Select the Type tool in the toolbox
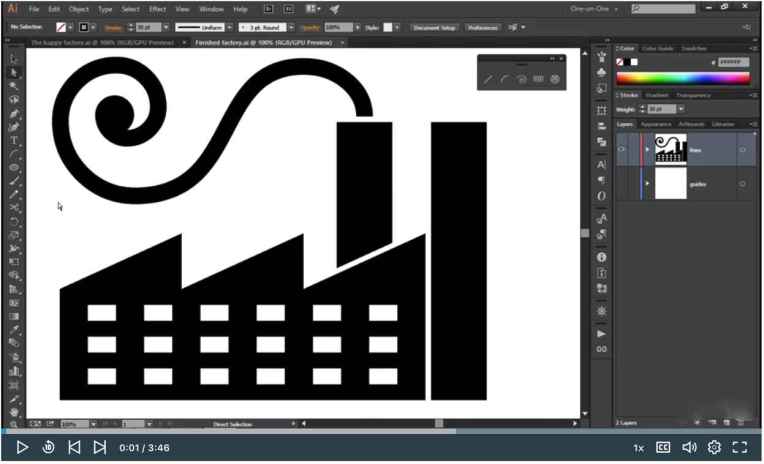This screenshot has height=464, width=764. [x=14, y=141]
